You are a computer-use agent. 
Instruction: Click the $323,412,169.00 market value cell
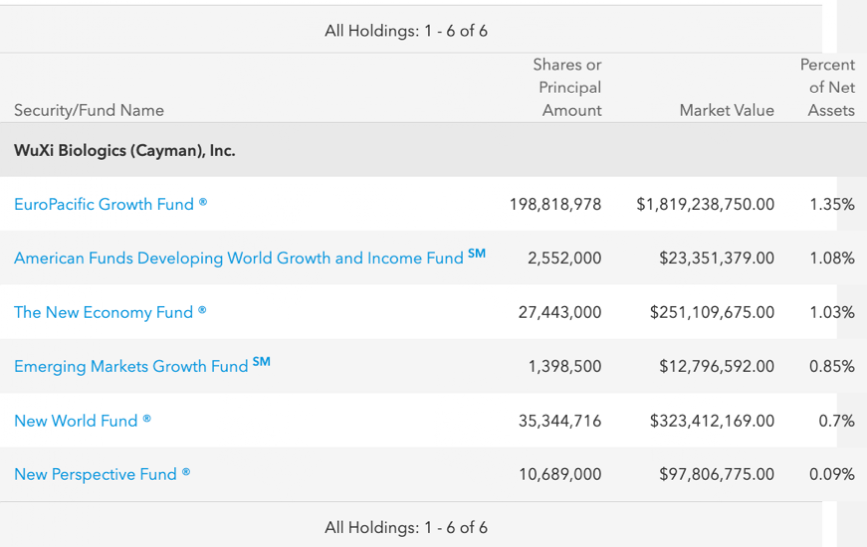[x=711, y=421]
